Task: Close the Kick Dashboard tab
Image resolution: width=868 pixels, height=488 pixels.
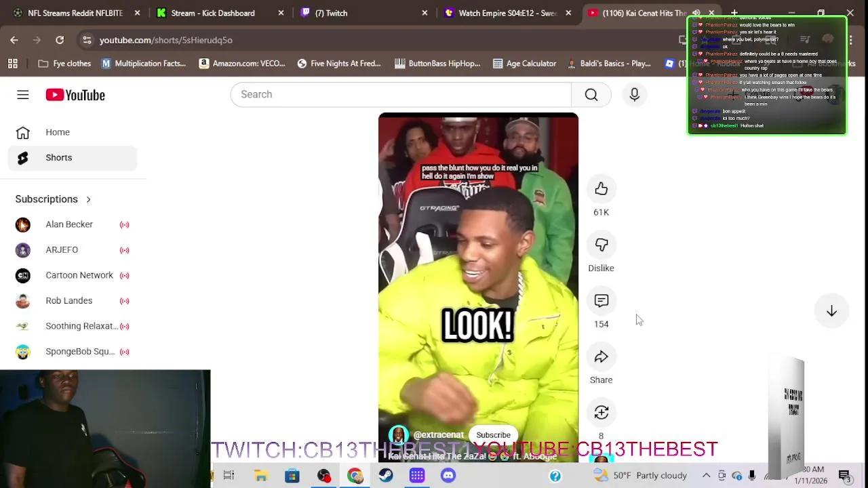Action: (x=281, y=13)
